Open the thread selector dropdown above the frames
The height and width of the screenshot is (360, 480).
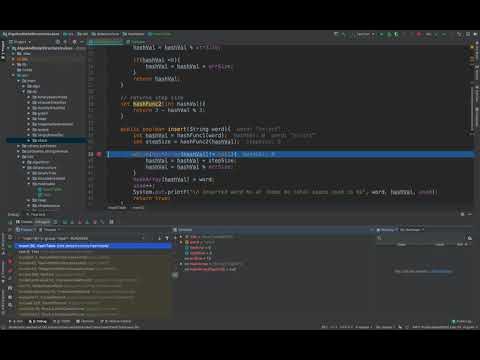click(82, 238)
